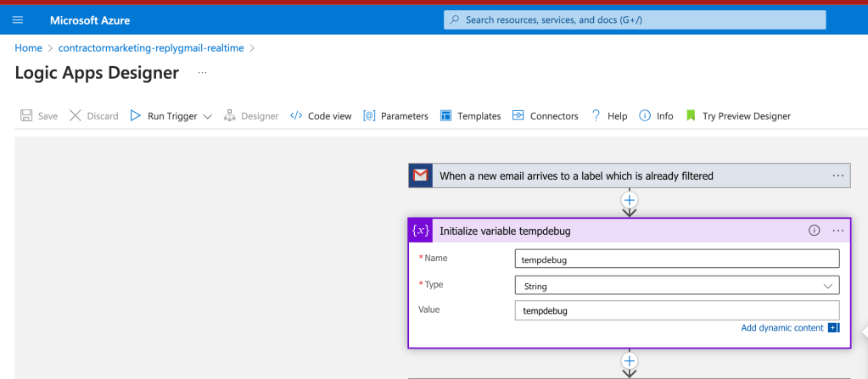Click the Run Trigger play icon

(135, 115)
